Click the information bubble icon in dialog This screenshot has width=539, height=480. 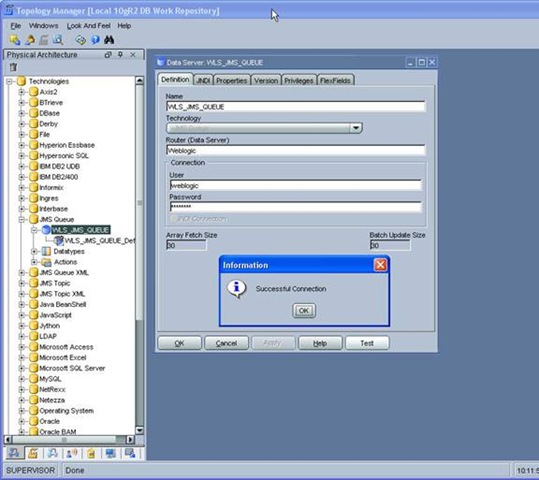[236, 288]
